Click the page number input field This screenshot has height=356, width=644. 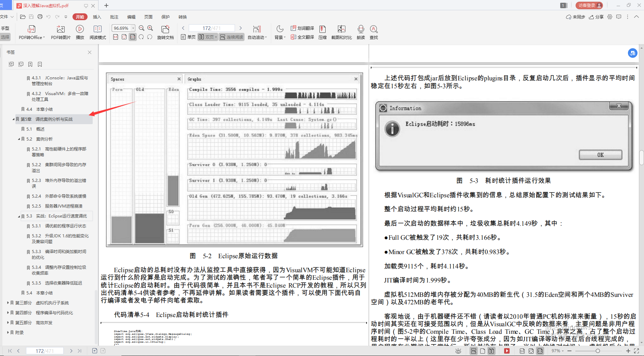[212, 28]
